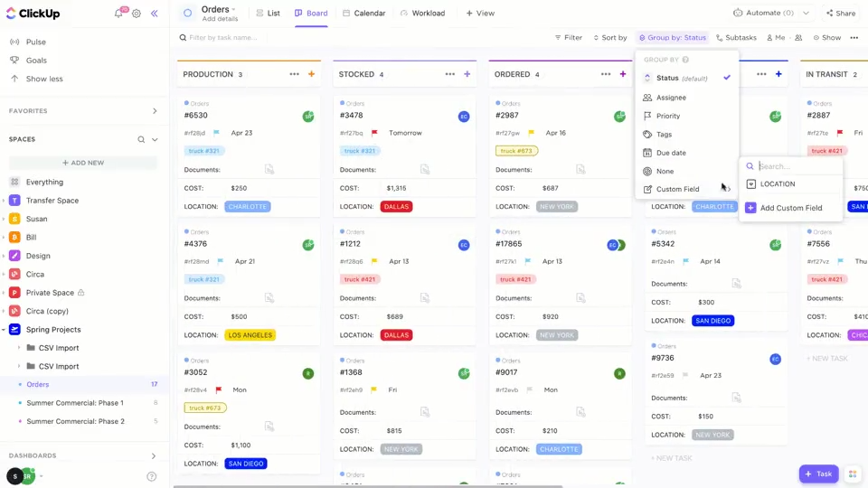Expand the Dashboards section
868x488 pixels.
pos(154,455)
